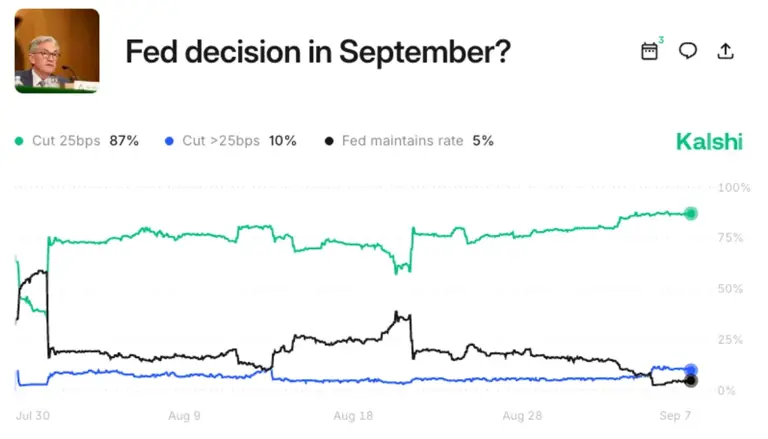Select the black Fed maintains rate dot
Viewport: 768px width, 439px height.
[x=329, y=141]
